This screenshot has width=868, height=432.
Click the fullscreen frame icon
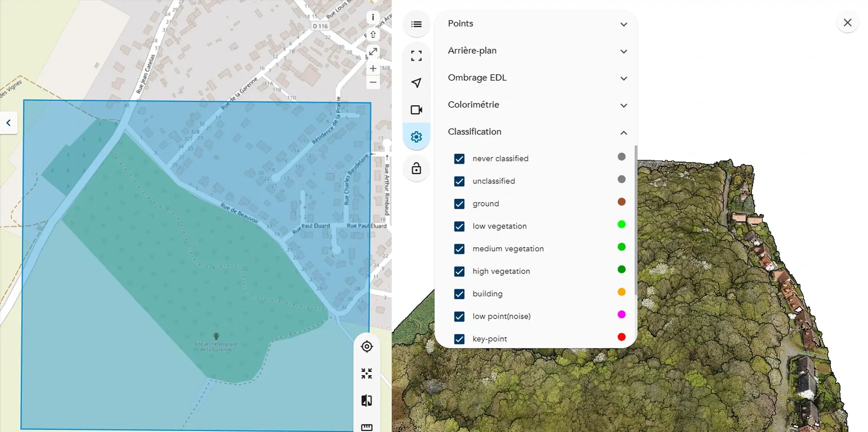point(416,56)
